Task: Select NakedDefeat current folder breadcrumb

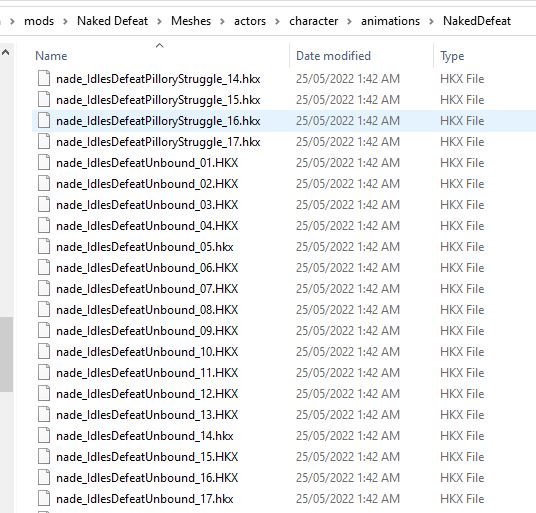Action: pos(477,21)
